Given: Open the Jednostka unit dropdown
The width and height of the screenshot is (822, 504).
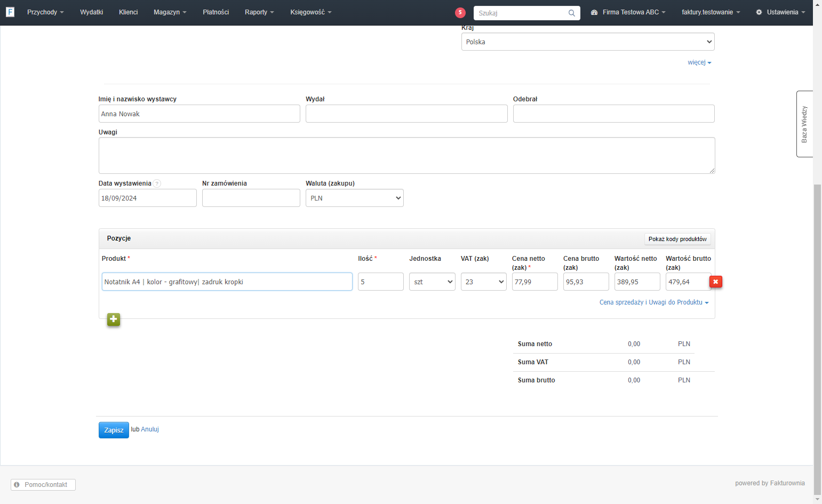Looking at the screenshot, I should click(x=432, y=282).
